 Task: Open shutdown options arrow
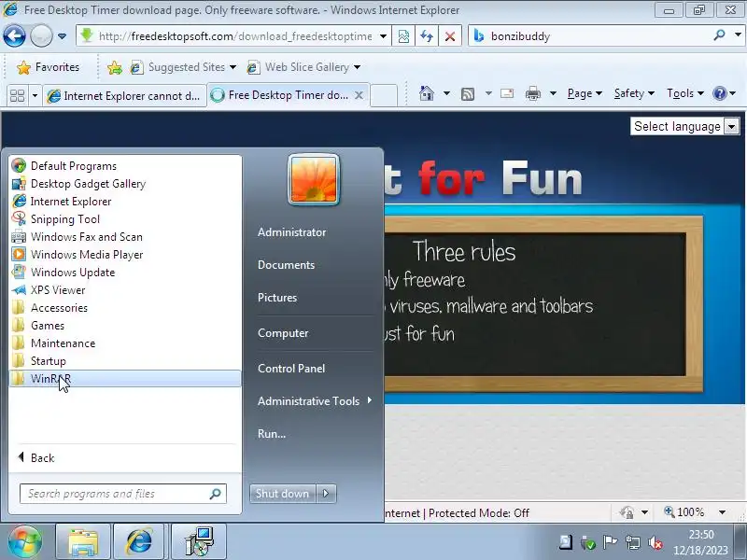pos(326,494)
